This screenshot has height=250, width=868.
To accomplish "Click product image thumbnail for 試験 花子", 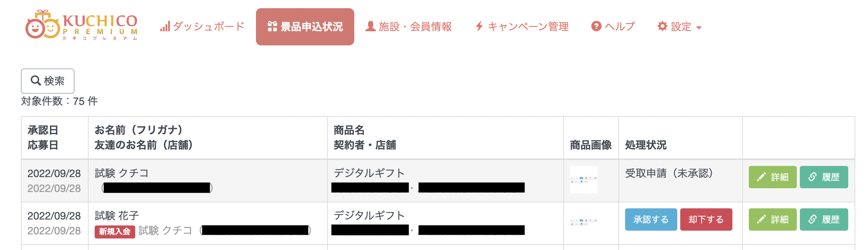I will pyautogui.click(x=584, y=222).
